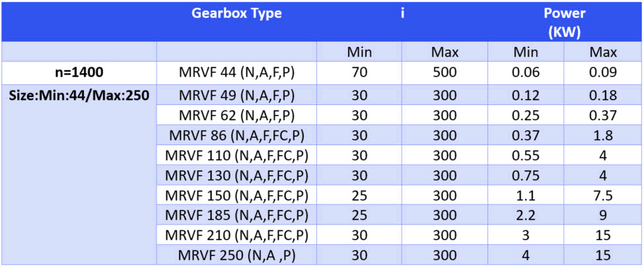
Task: Click the power value "0.75"
Action: coord(525,175)
